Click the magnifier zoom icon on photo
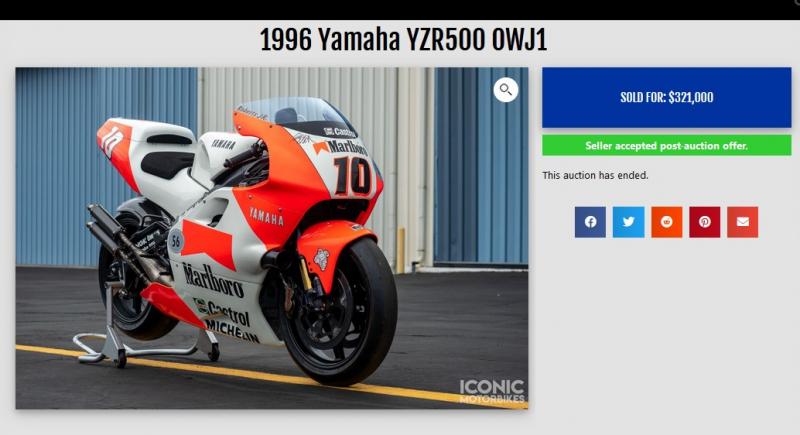The height and width of the screenshot is (435, 800). click(x=506, y=90)
